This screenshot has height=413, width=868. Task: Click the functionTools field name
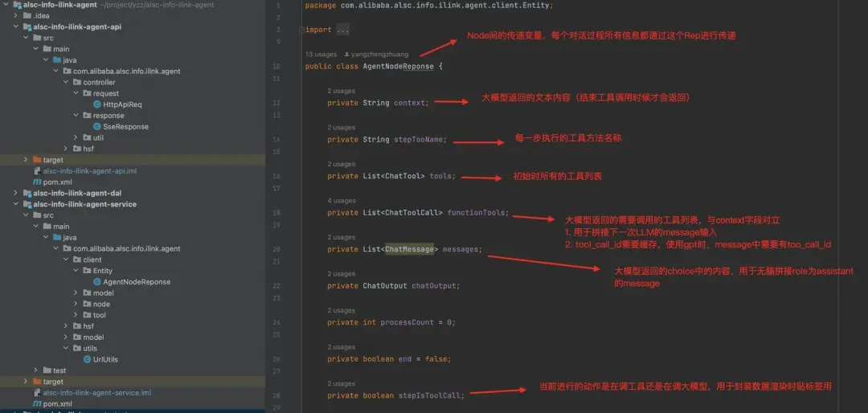point(476,213)
